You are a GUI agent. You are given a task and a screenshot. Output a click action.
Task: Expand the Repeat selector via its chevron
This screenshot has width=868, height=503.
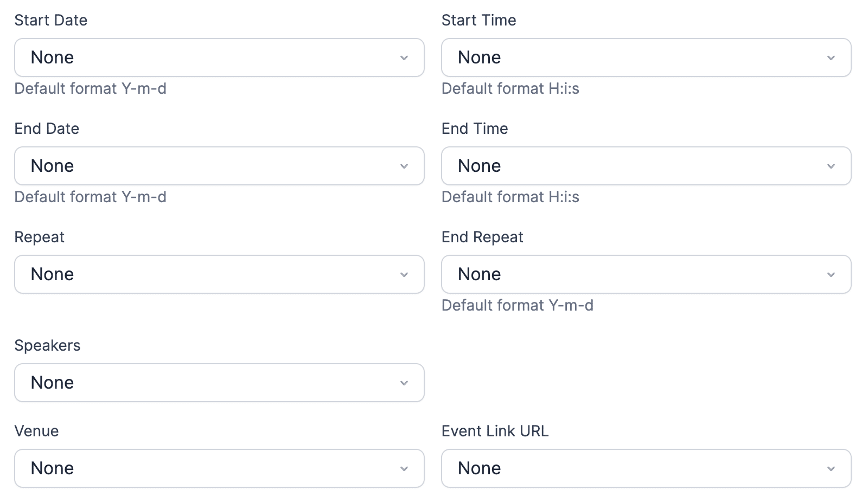pyautogui.click(x=404, y=274)
